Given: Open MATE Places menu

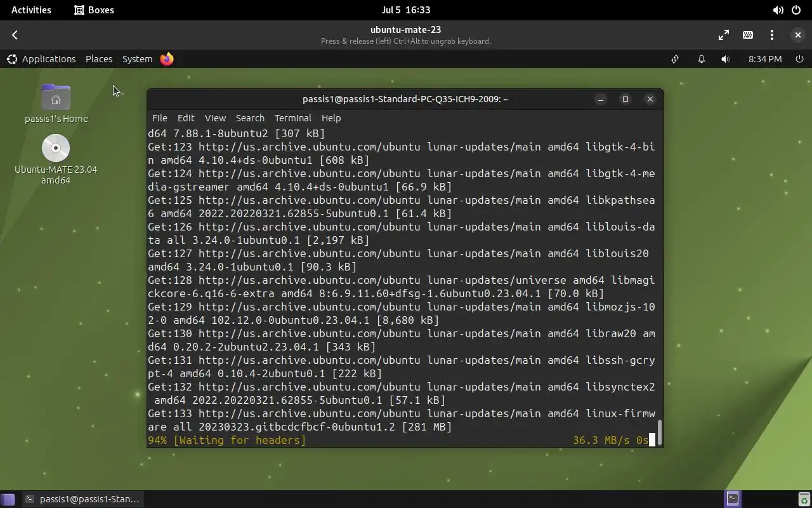Looking at the screenshot, I should (x=99, y=59).
